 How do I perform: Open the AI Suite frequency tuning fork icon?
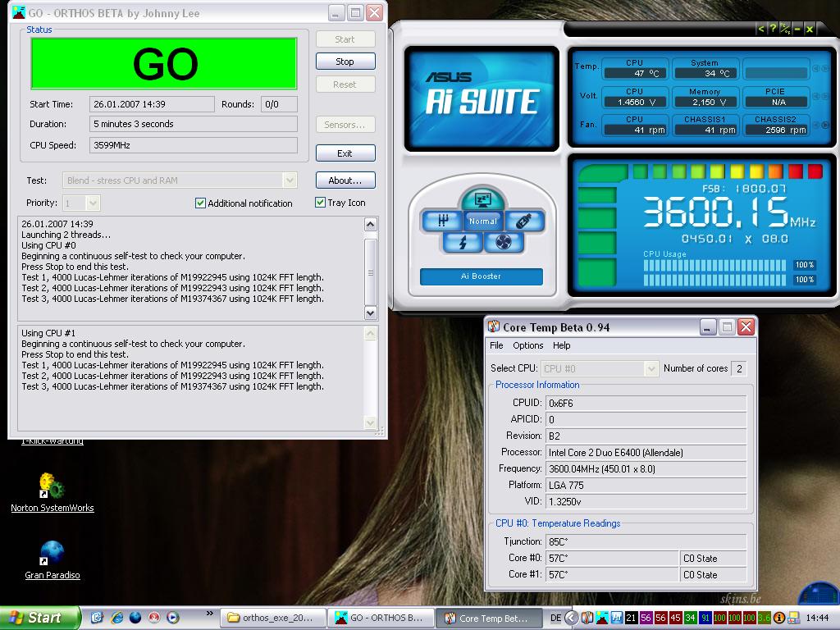coord(442,221)
